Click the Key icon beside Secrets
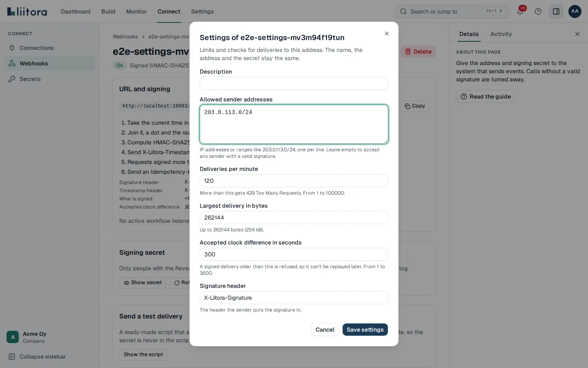 pos(12,79)
